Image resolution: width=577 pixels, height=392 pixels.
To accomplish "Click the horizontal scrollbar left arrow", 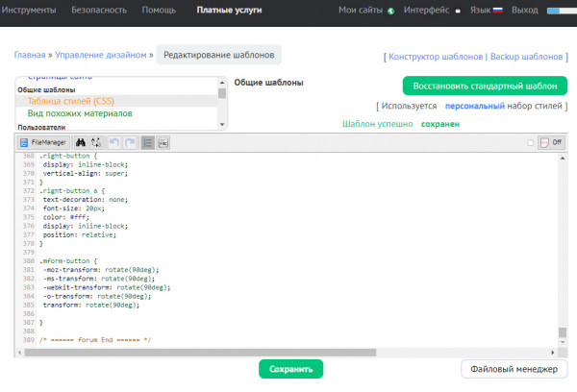I will tap(19, 353).
